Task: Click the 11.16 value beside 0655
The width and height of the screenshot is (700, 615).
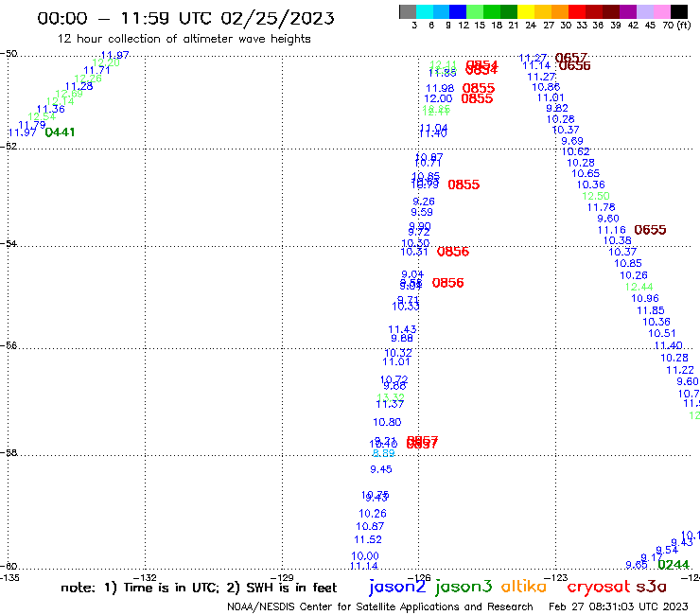Action: point(612,230)
